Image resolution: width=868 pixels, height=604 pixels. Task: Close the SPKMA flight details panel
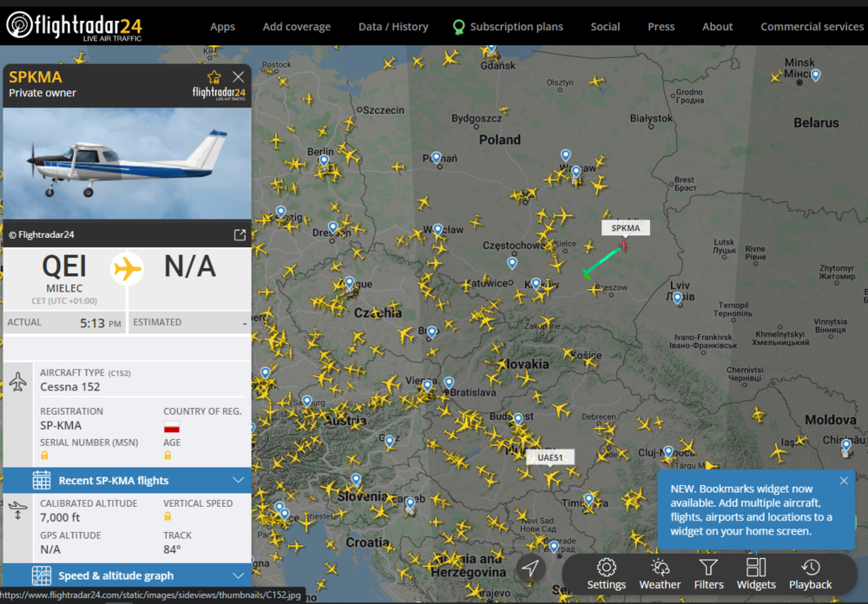point(238,76)
